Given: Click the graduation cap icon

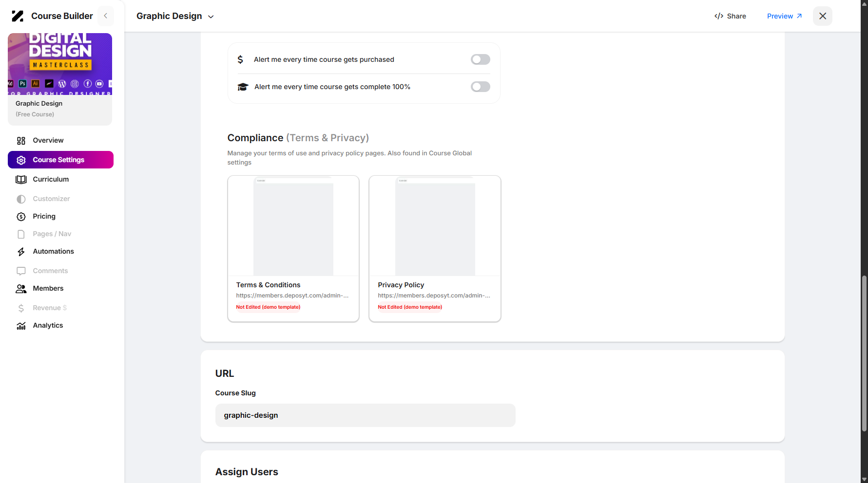Looking at the screenshot, I should coord(243,87).
